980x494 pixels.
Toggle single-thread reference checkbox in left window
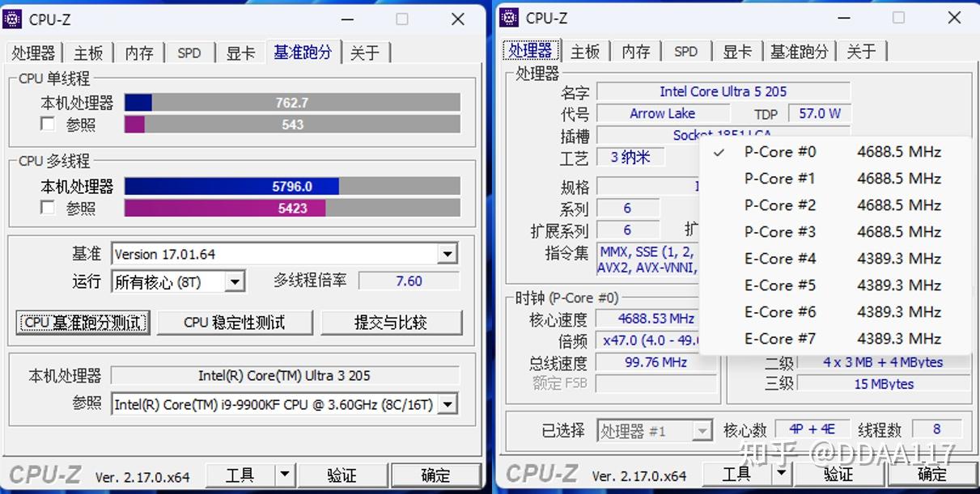(48, 124)
